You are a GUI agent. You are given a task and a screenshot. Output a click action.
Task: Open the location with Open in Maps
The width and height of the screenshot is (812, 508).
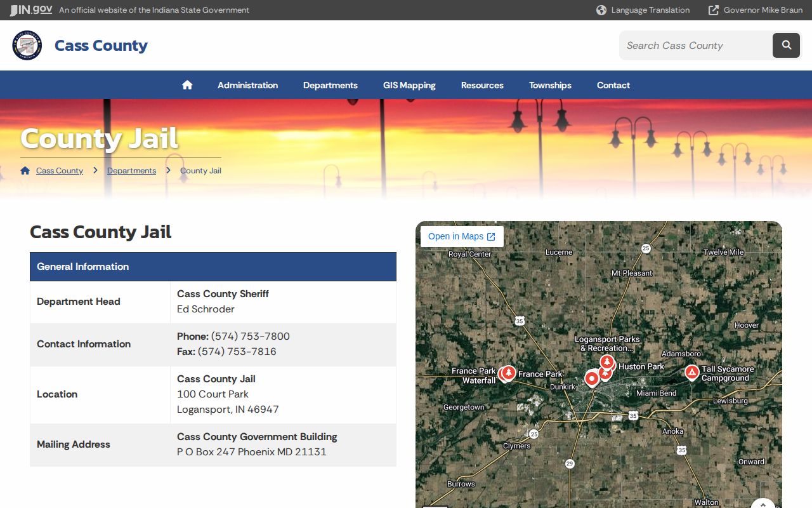coord(462,236)
